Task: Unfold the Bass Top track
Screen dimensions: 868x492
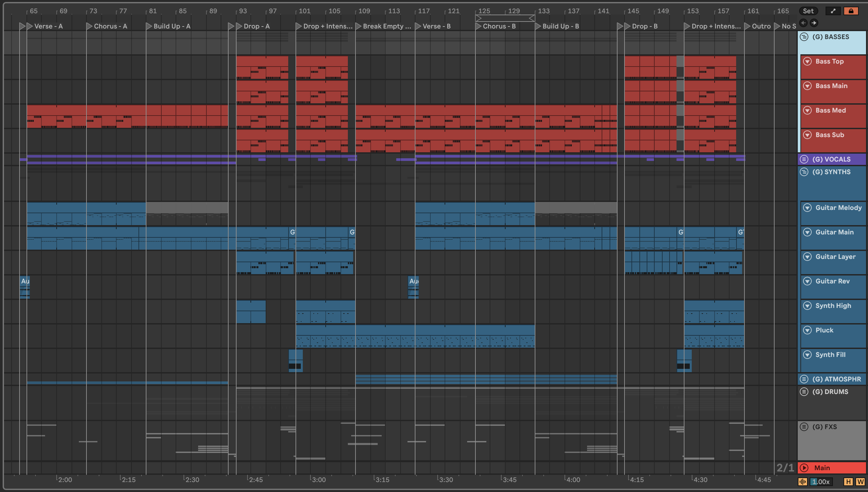Action: click(807, 62)
